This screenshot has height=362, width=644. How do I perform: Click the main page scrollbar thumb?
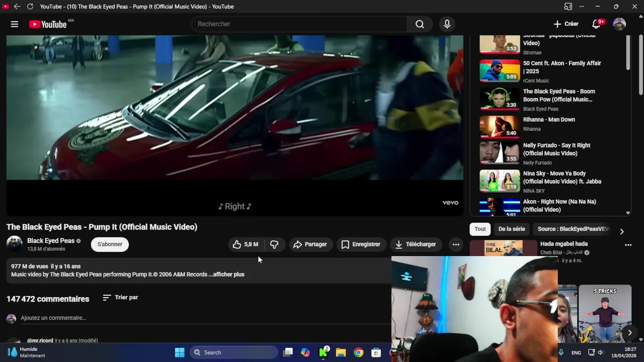coord(640,65)
